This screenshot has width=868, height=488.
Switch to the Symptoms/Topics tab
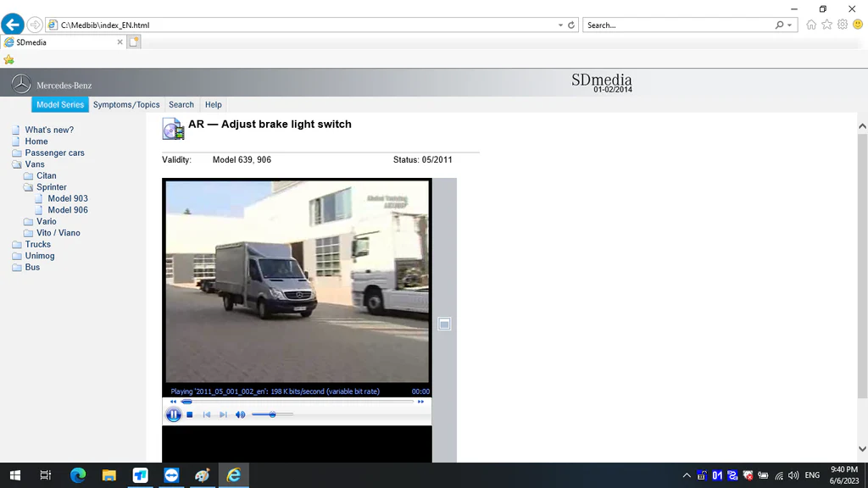pyautogui.click(x=126, y=105)
